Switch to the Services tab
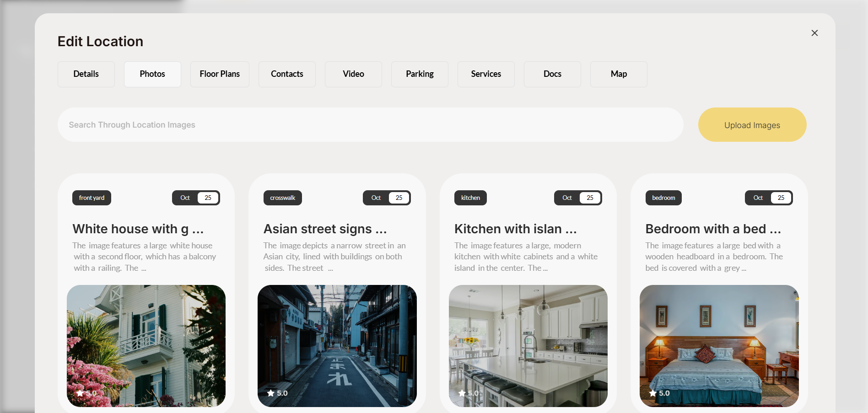Viewport: 868px width, 413px height. coord(486,74)
